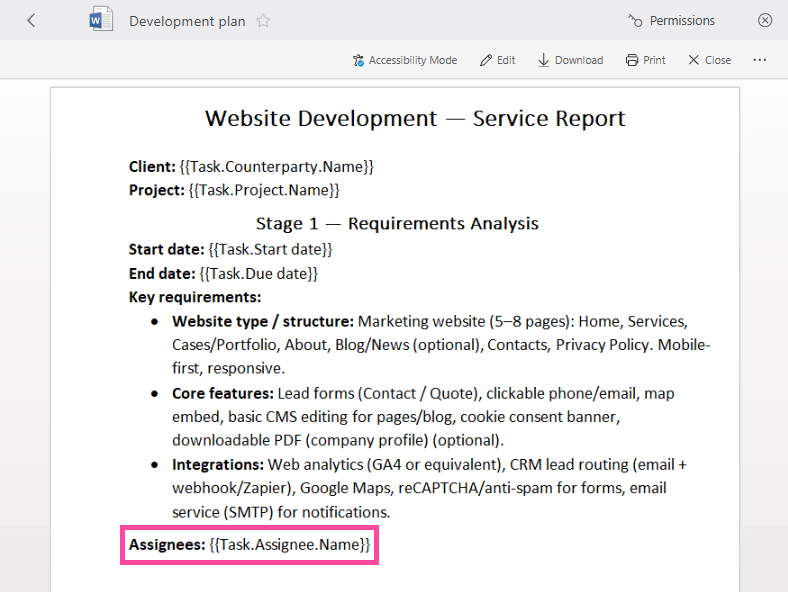Click the circled X in top-right corner

765,20
